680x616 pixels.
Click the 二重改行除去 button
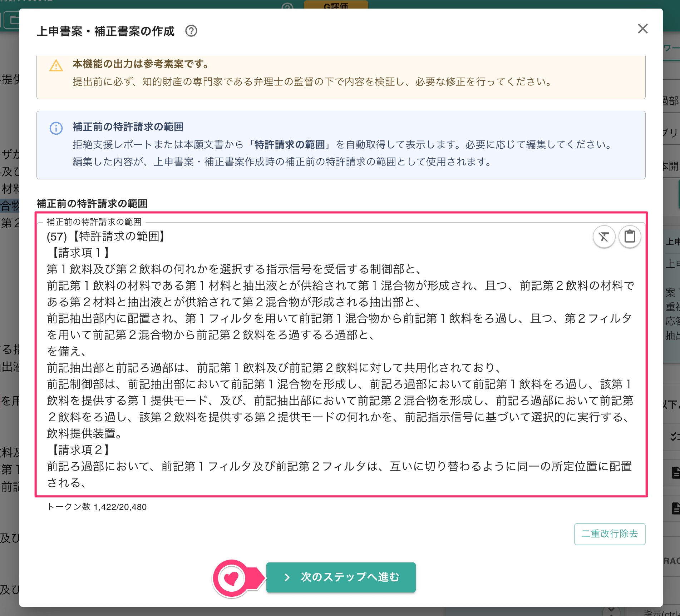click(610, 534)
